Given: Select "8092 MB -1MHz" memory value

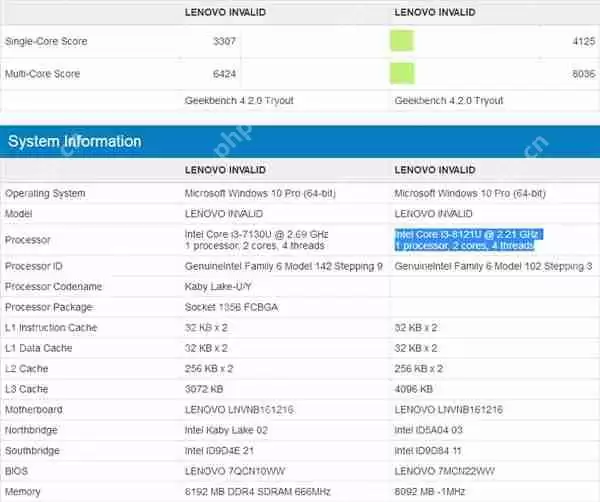Looking at the screenshot, I should coord(430,492).
